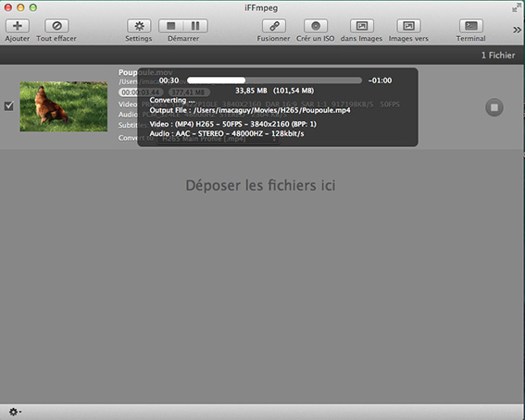Stop conversion with round stop button
The height and width of the screenshot is (420, 525).
point(494,107)
